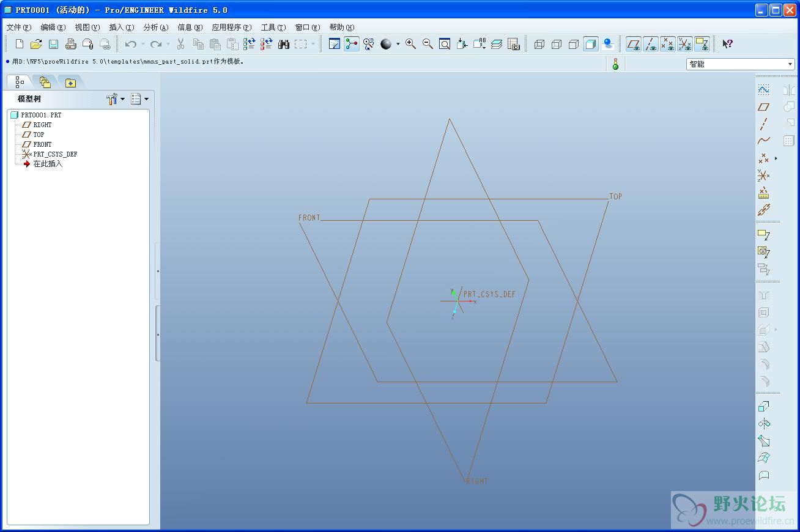800x532 pixels.
Task: Select the No Hidden display icon
Action: click(573, 44)
